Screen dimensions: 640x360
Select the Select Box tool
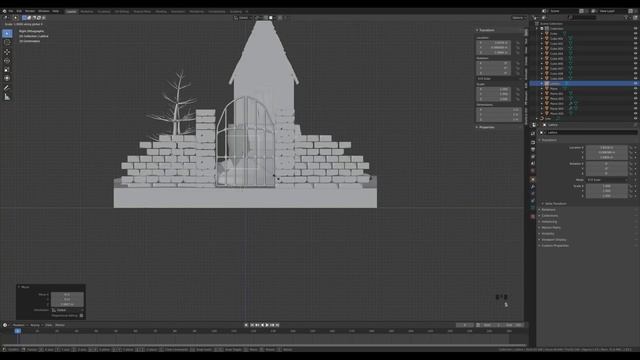(7, 33)
